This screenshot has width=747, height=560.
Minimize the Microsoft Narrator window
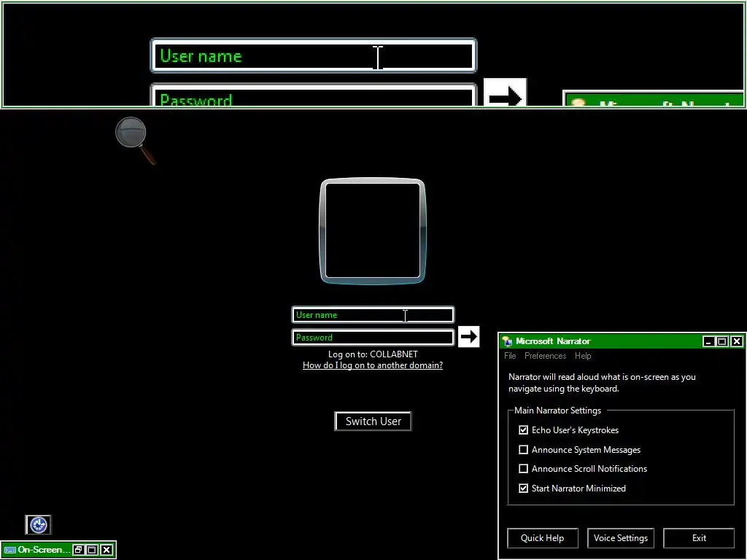[x=708, y=341]
